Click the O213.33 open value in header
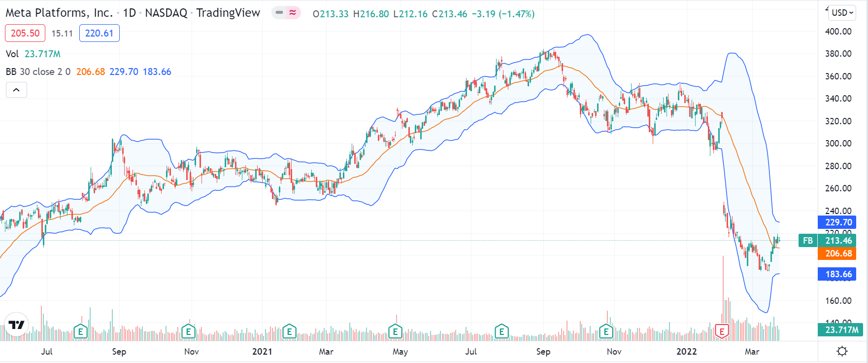This screenshot has height=363, width=868. [331, 14]
